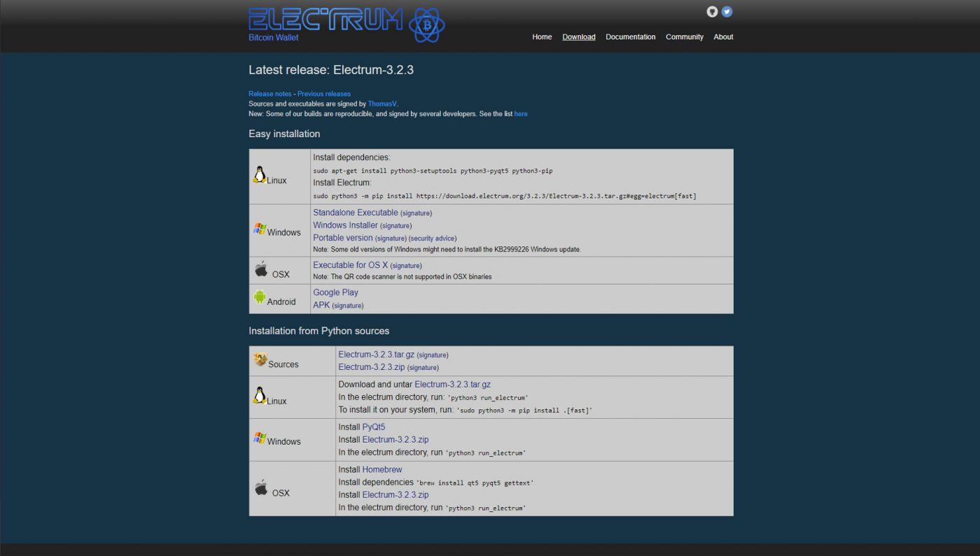Open the Google Play link

point(335,292)
